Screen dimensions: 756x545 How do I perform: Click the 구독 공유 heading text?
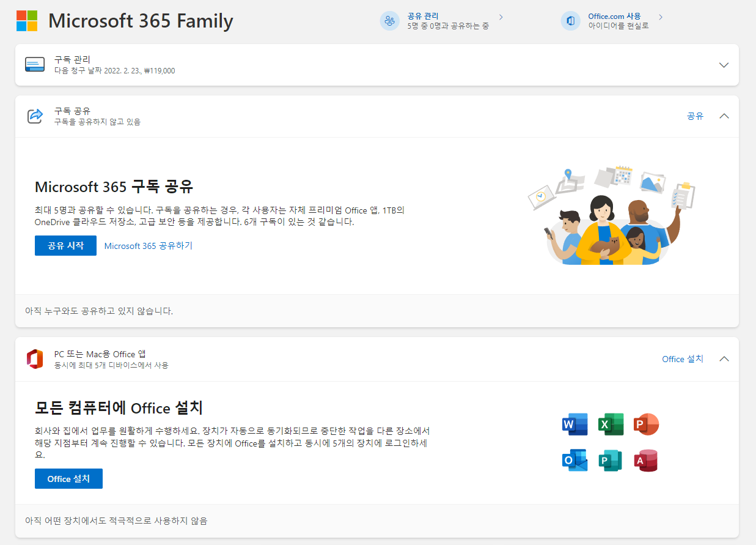[72, 111]
